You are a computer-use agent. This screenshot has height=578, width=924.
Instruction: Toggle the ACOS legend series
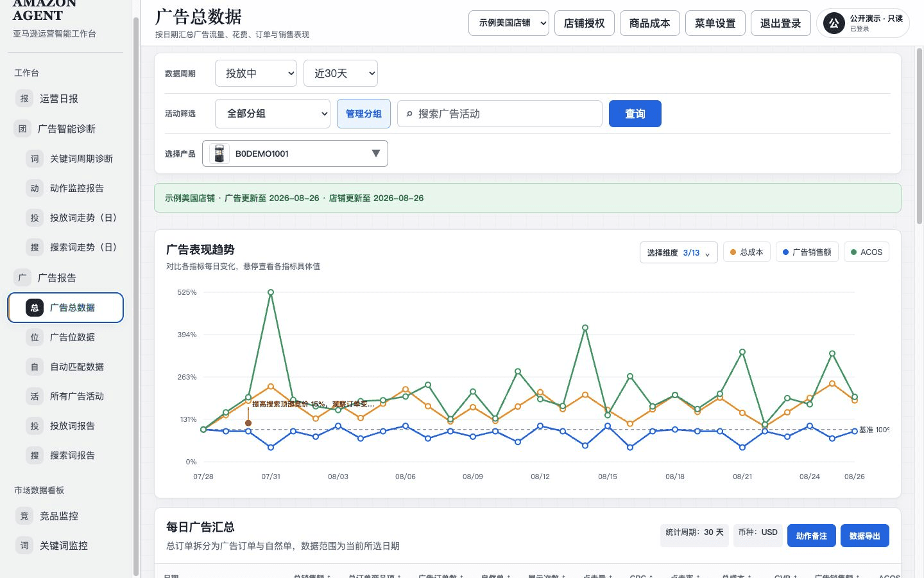click(x=866, y=252)
